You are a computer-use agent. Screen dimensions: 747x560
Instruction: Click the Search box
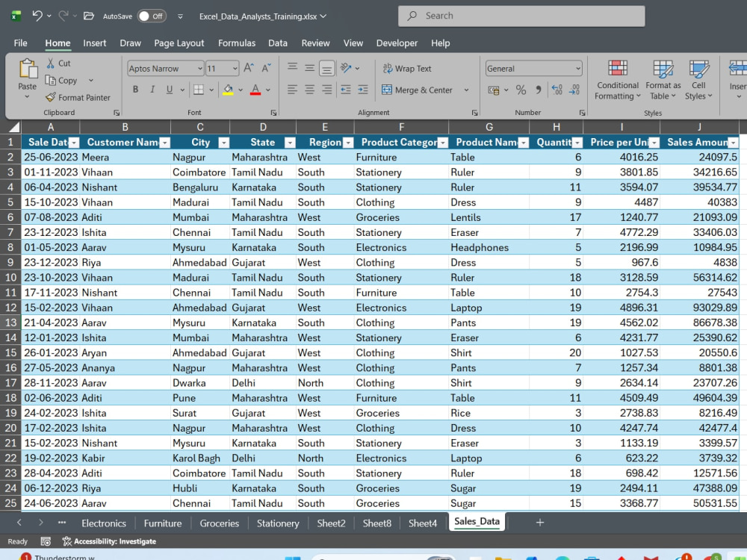tap(521, 16)
